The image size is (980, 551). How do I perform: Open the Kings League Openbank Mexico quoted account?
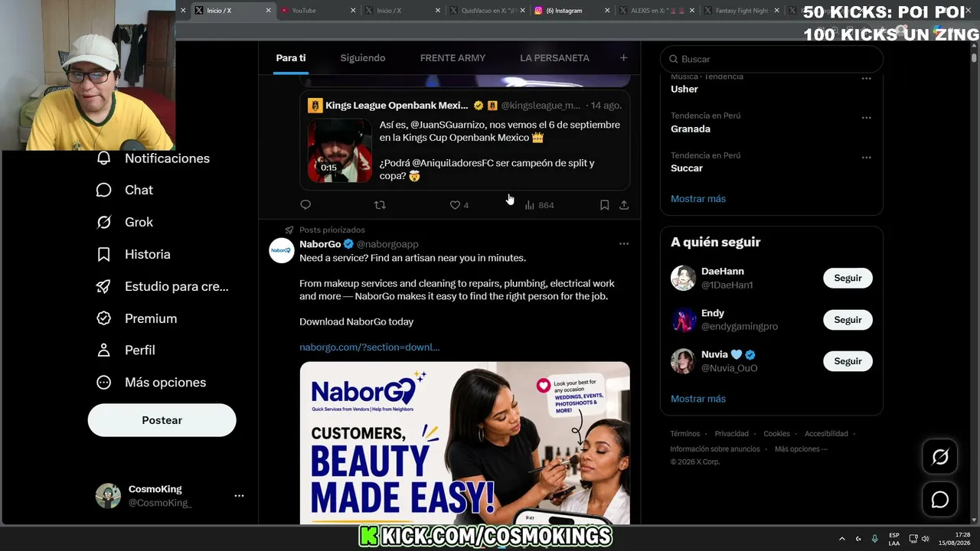(397, 106)
